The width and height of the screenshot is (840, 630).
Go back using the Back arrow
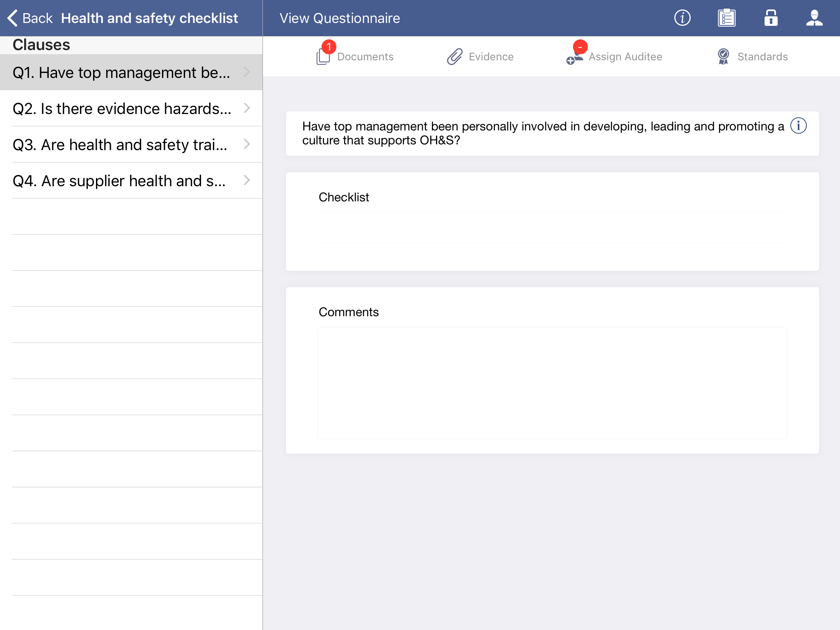[x=30, y=18]
